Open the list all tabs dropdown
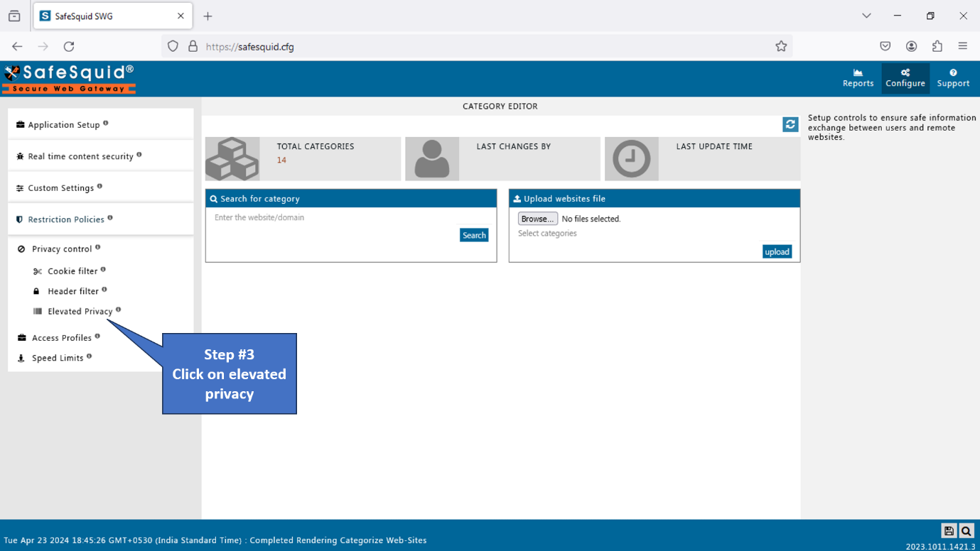This screenshot has width=980, height=551. [x=866, y=16]
